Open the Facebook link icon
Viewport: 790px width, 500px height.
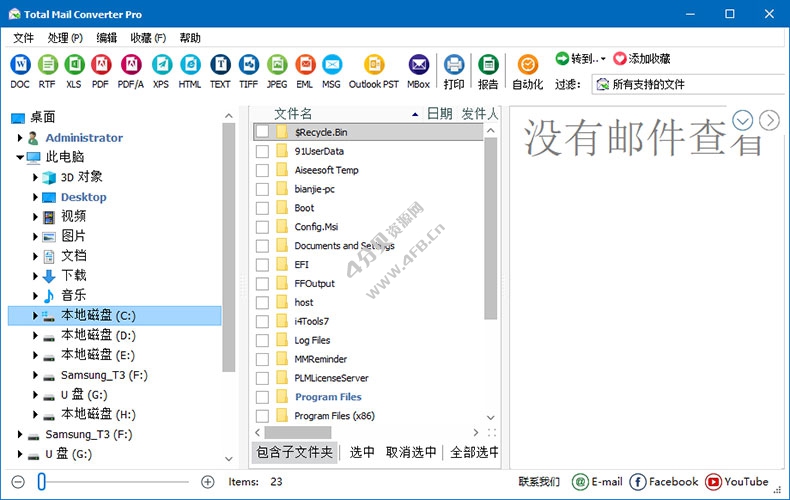637,482
